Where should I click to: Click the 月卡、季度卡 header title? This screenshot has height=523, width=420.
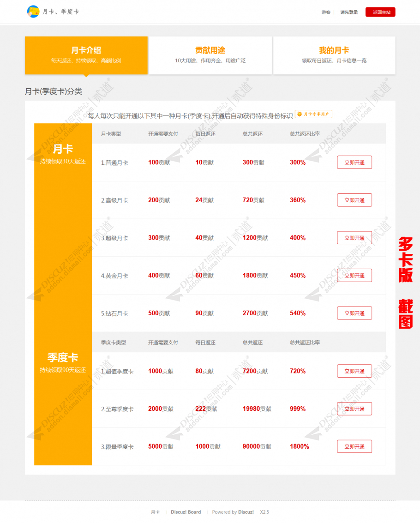coord(61,12)
